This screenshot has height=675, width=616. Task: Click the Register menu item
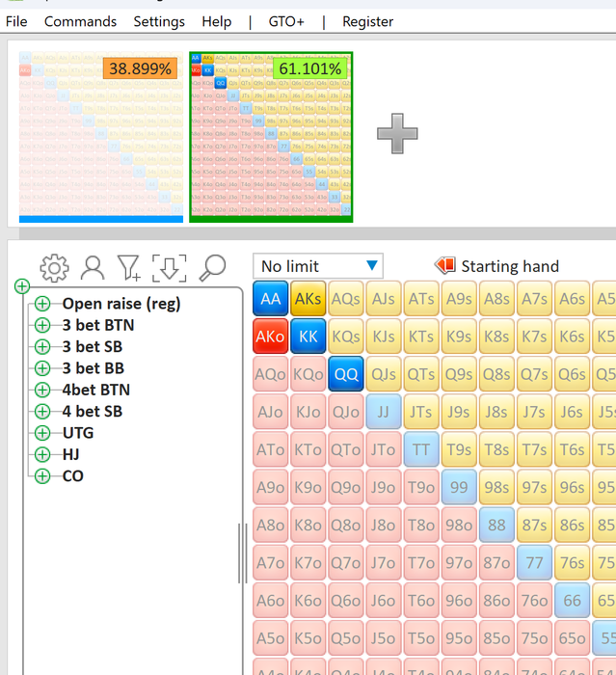pos(367,21)
